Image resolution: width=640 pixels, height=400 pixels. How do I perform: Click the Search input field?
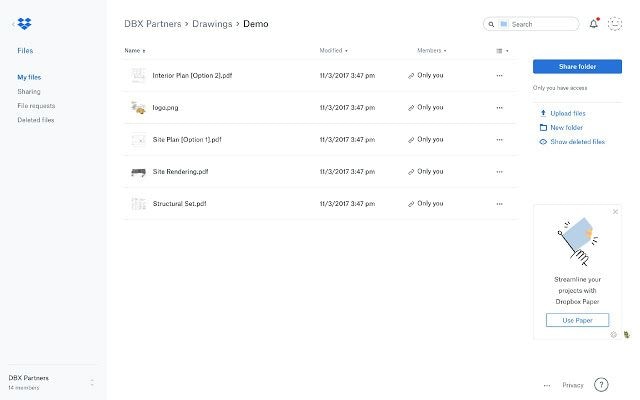click(x=541, y=23)
